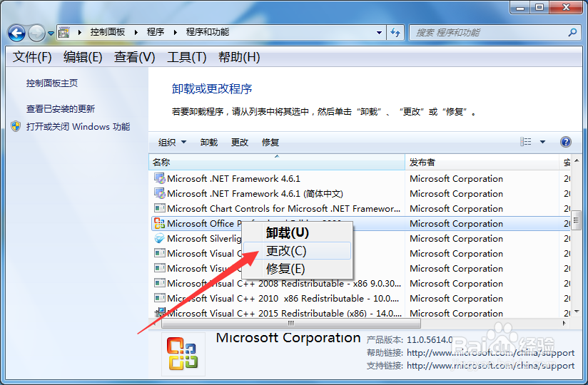Image resolution: width=588 pixels, height=385 pixels.
Task: Click the horizontal scrollbar thumb
Action: tap(291, 323)
